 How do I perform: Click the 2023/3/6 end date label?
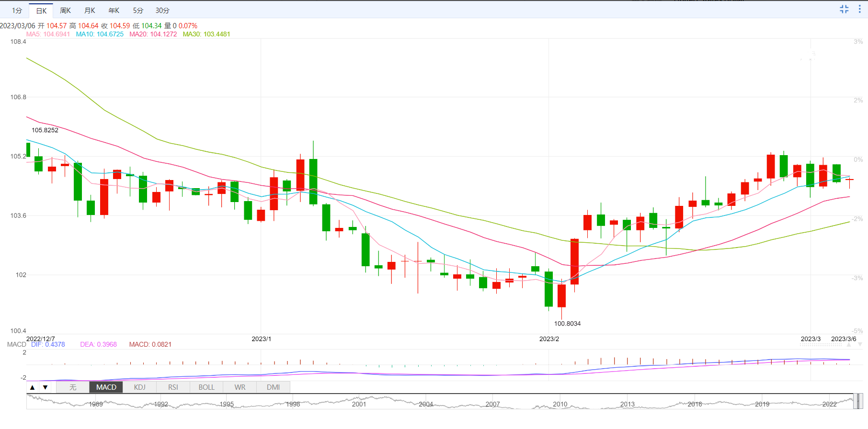[x=844, y=339]
